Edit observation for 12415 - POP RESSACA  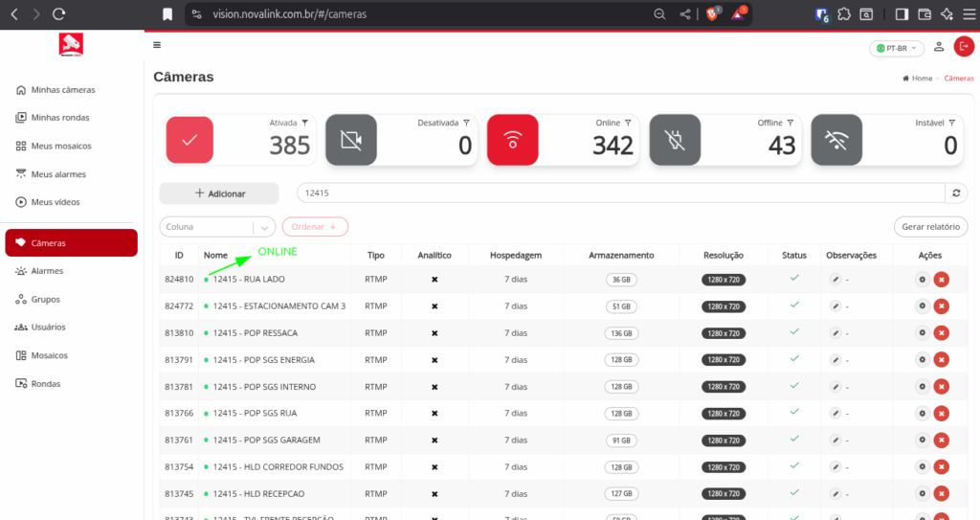(x=835, y=333)
